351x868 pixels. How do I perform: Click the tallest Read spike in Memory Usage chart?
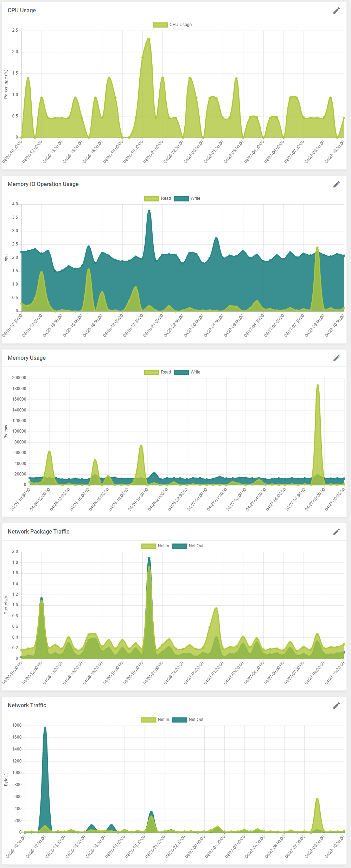click(318, 385)
